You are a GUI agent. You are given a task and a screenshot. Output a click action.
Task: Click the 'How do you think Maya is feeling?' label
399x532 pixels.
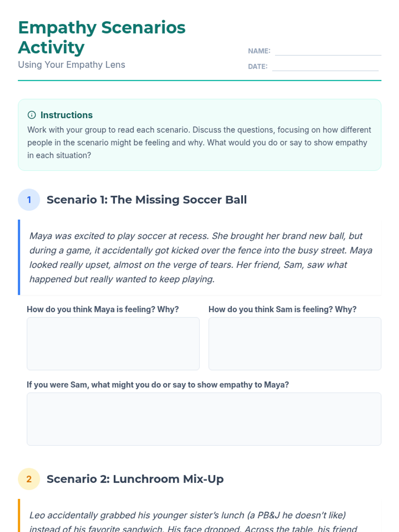click(x=103, y=309)
